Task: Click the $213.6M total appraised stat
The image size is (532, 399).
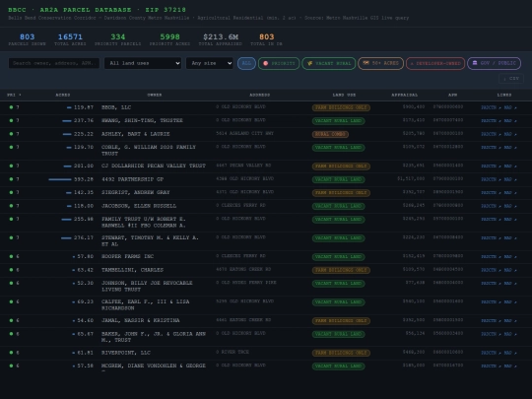Action: pos(221,39)
